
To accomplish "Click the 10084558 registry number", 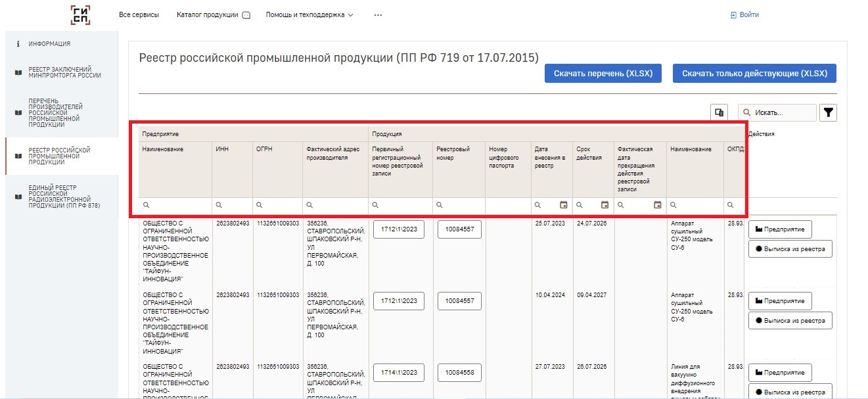I will point(459,373).
